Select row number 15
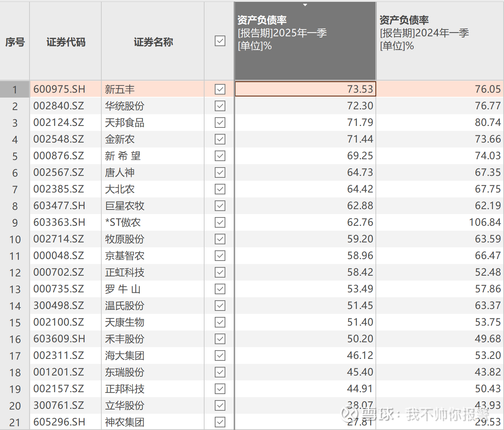504x430 pixels. pos(15,322)
